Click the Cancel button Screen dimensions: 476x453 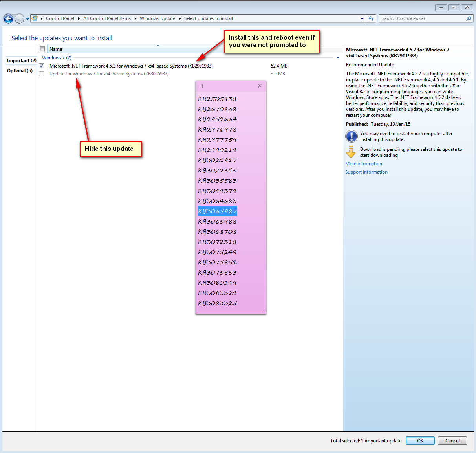coord(452,441)
